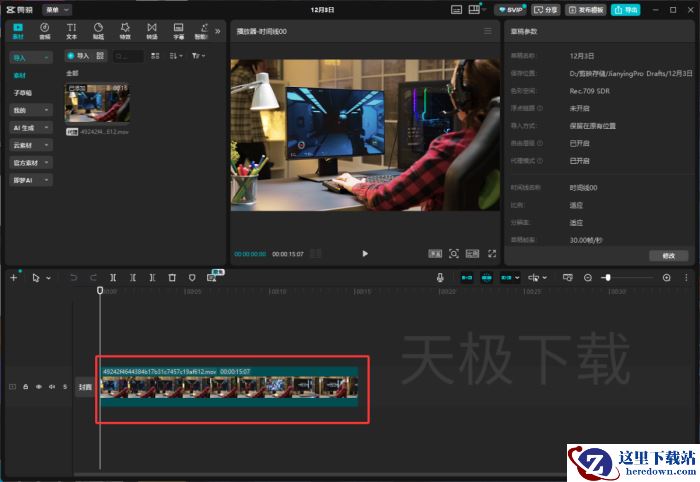This screenshot has width=700, height=482.
Task: Open the media filter dropdown
Action: [x=198, y=56]
